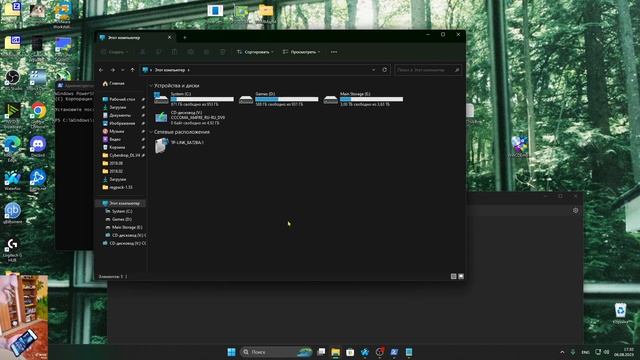This screenshot has height=360, width=640.
Task: Open the Discord desktop shortcut
Action: click(38, 147)
